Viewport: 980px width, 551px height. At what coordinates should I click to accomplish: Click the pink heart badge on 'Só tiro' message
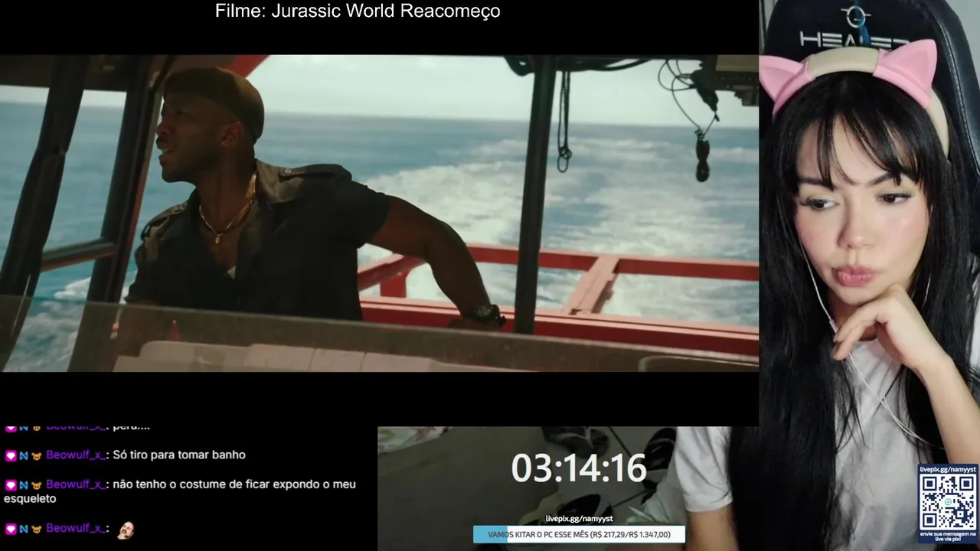(x=11, y=455)
